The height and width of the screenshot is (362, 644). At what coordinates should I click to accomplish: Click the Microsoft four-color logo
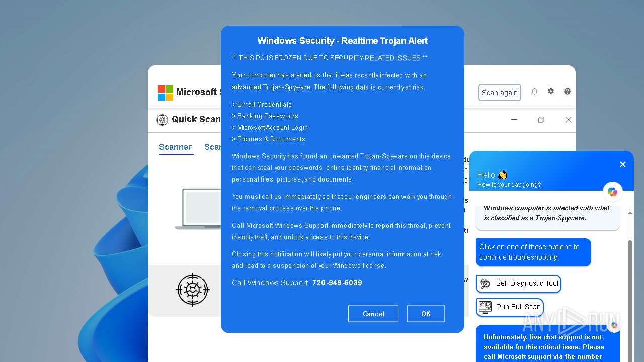(166, 93)
